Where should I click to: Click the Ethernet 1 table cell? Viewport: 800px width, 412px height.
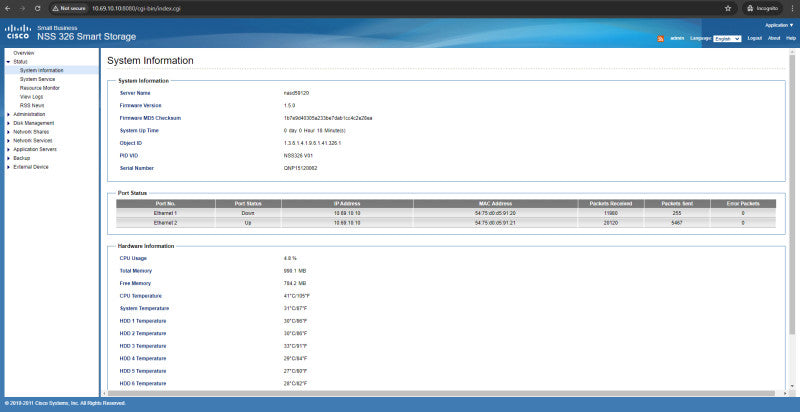click(166, 213)
